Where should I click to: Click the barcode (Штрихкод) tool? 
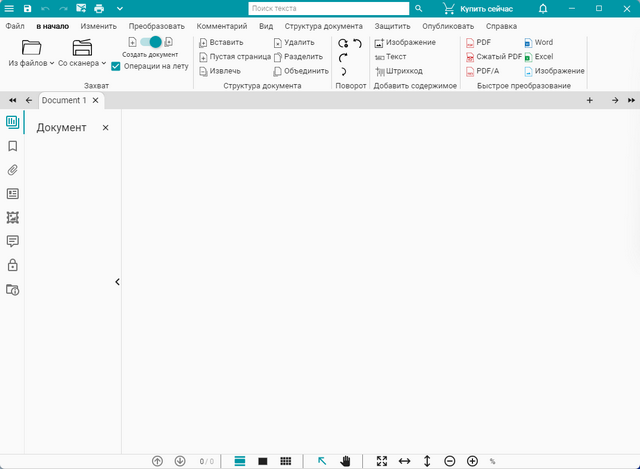point(398,71)
